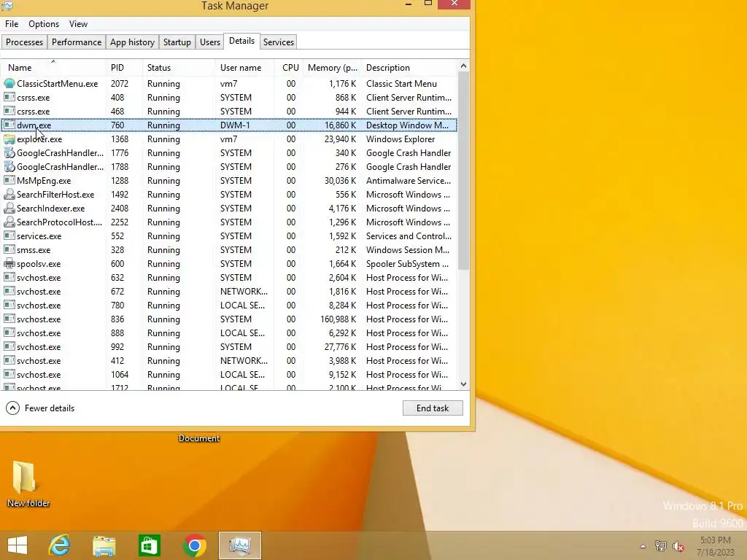Click 'Classic Start Menu' description cell
747x560 pixels.
(401, 83)
